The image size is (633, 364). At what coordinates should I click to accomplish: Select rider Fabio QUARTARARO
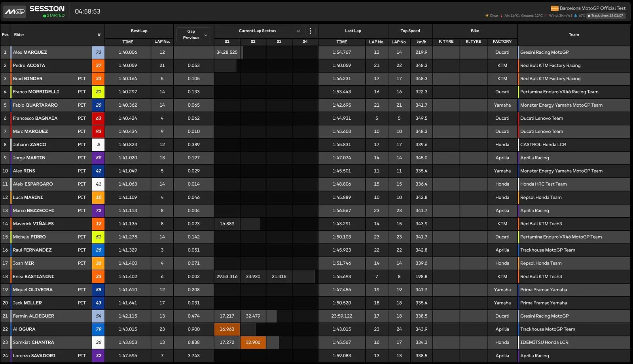pos(35,105)
